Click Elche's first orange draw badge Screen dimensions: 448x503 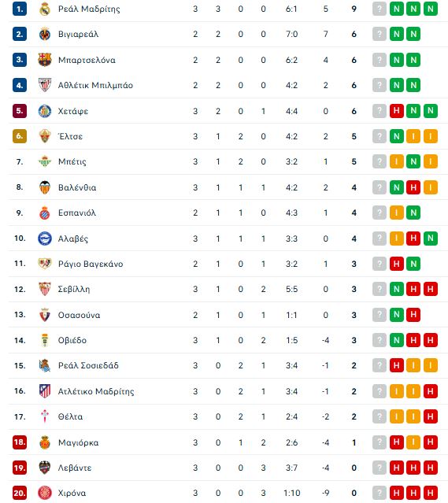(413, 136)
